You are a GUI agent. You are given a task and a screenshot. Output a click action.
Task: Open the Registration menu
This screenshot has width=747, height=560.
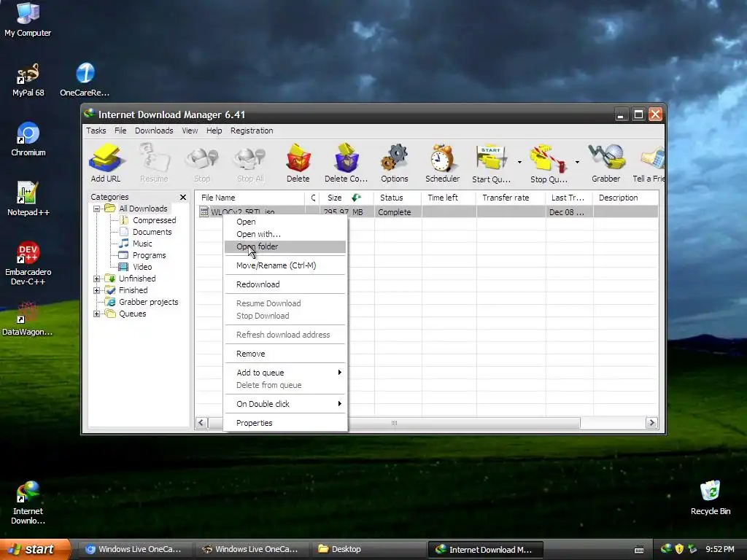point(252,131)
